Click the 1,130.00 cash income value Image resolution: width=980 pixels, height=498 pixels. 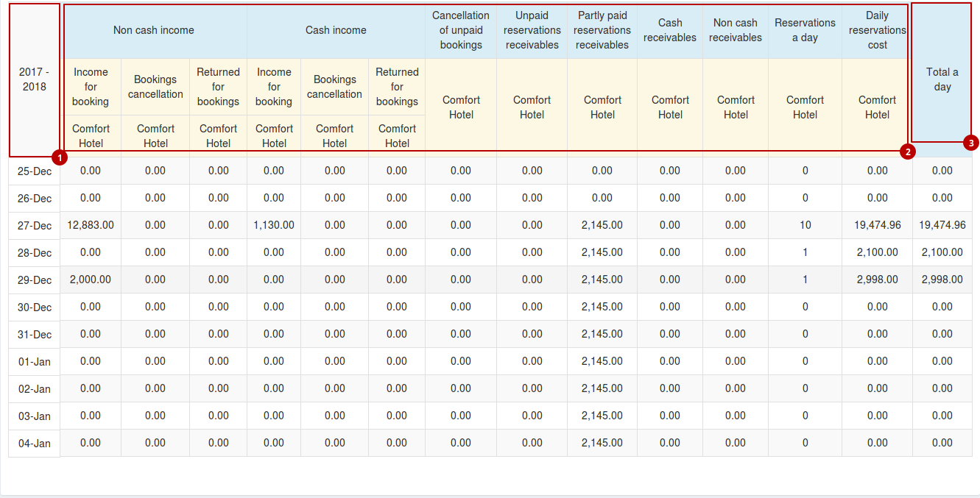274,225
